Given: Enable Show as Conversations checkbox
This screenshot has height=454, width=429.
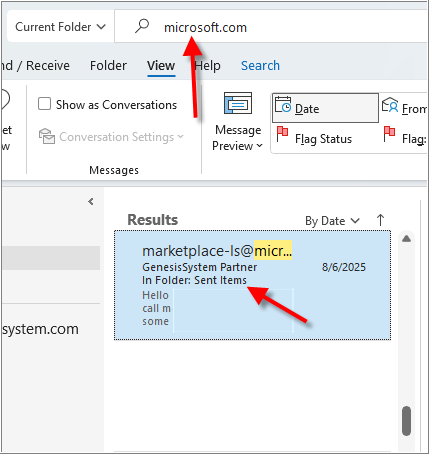Looking at the screenshot, I should (x=44, y=104).
